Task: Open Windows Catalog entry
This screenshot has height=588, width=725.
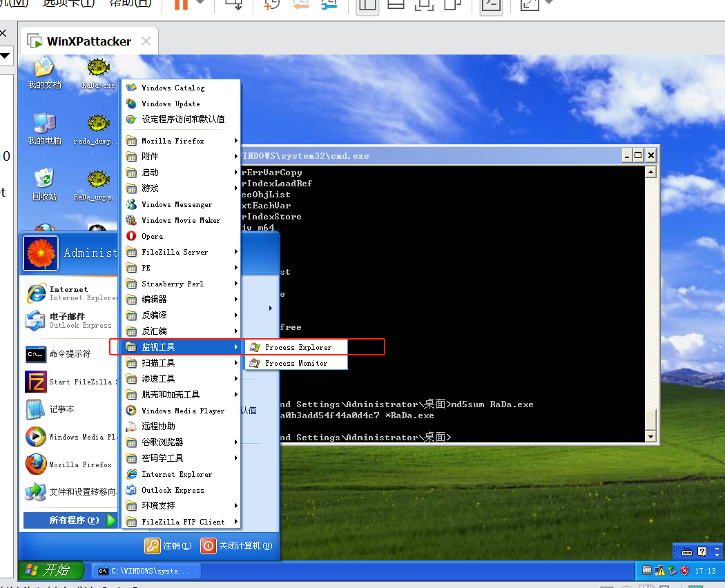Action: point(181,88)
